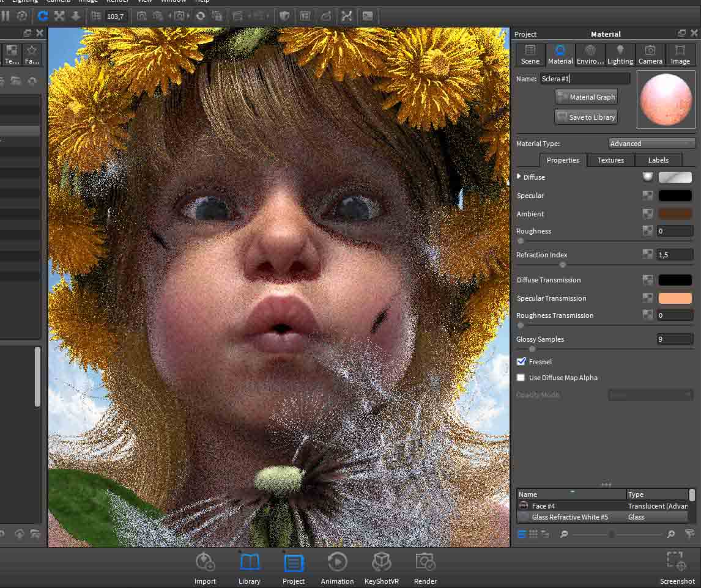Open the brown Ambient color swatch
Screen dimensions: 701x588
coord(675,213)
